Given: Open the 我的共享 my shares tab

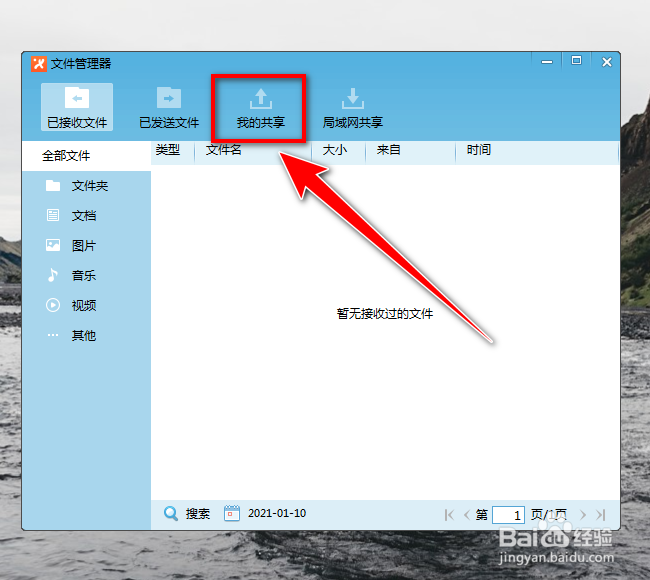Looking at the screenshot, I should pos(260,107).
